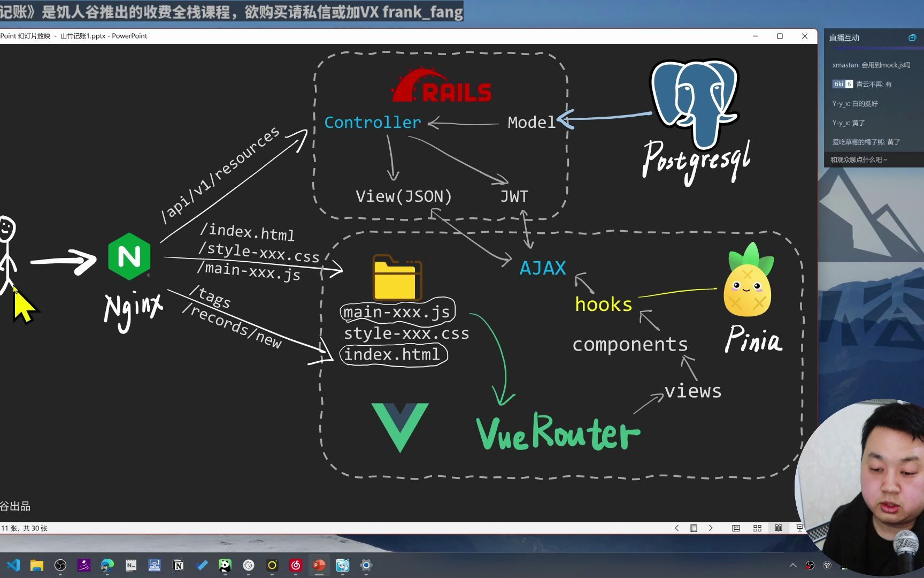Click the 'Model' text on the slide
This screenshot has width=924, height=578.
tap(532, 123)
